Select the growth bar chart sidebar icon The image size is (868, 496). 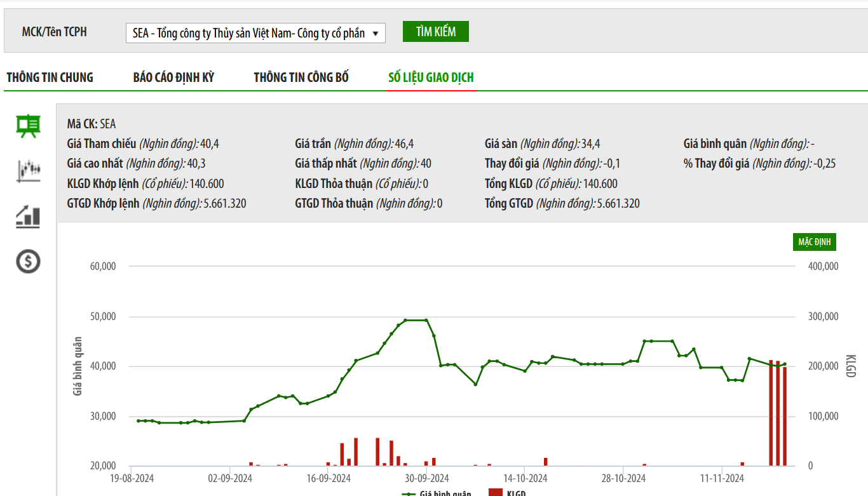tap(28, 217)
